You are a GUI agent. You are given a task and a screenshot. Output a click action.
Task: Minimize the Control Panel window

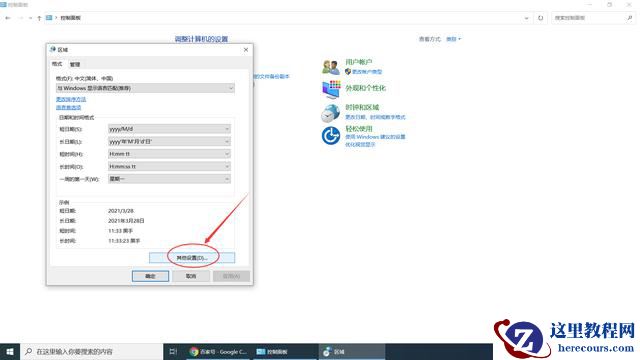click(x=589, y=4)
